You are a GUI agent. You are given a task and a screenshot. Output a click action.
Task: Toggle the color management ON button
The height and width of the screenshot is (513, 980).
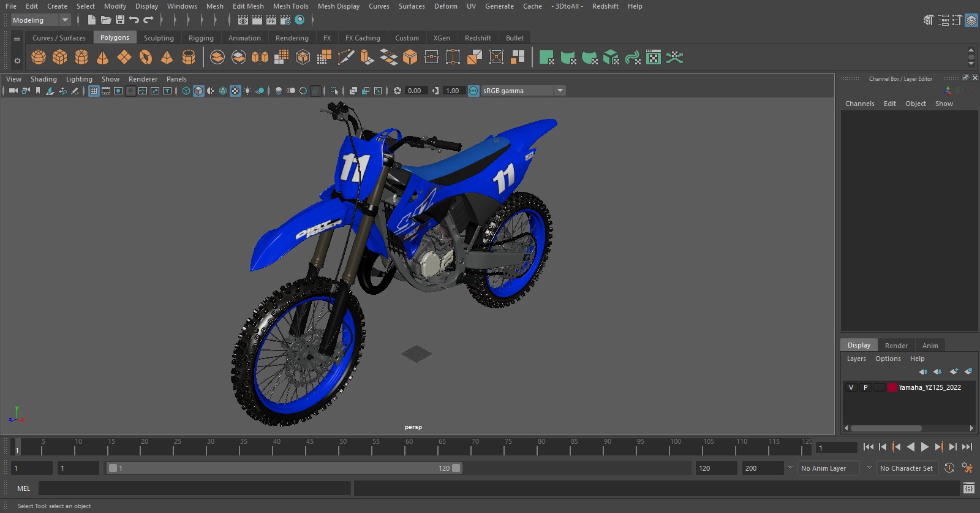(x=473, y=91)
